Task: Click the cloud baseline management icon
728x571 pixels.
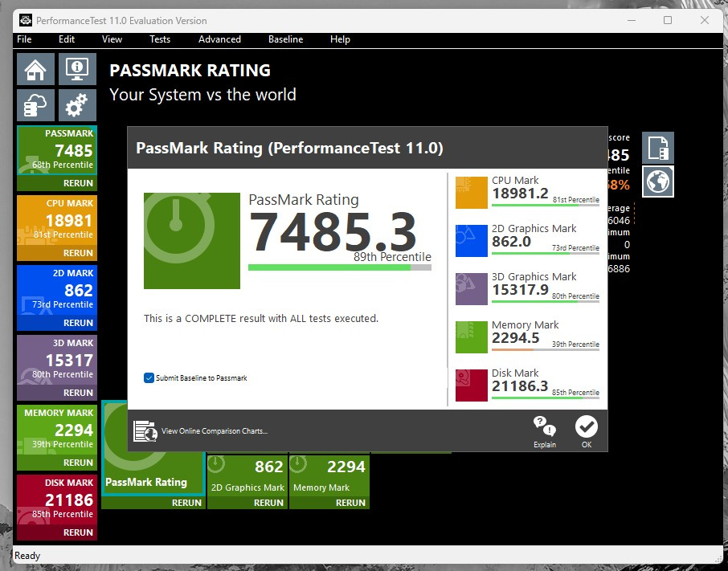Action: tap(35, 105)
